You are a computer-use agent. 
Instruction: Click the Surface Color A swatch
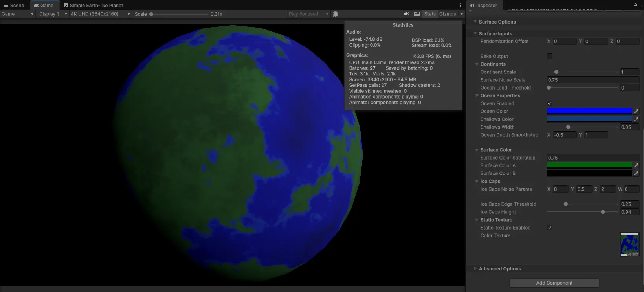[x=589, y=165]
